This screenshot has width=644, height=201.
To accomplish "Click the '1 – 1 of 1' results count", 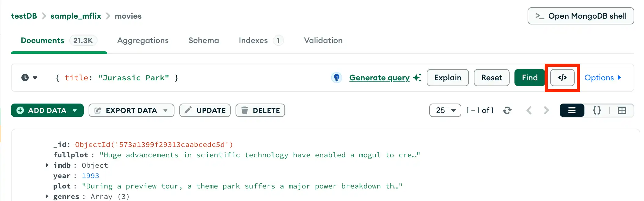I will click(480, 110).
